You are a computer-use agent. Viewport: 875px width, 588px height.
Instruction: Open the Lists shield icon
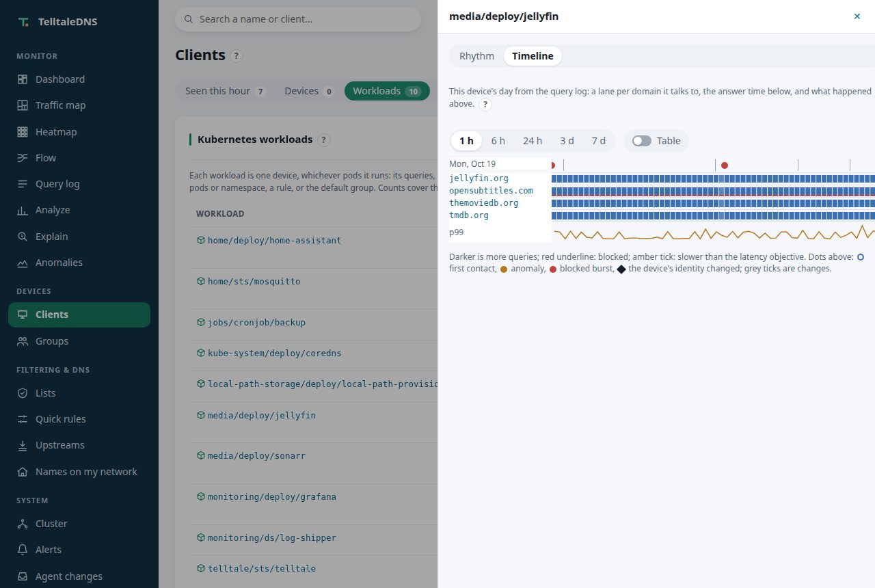tap(23, 393)
